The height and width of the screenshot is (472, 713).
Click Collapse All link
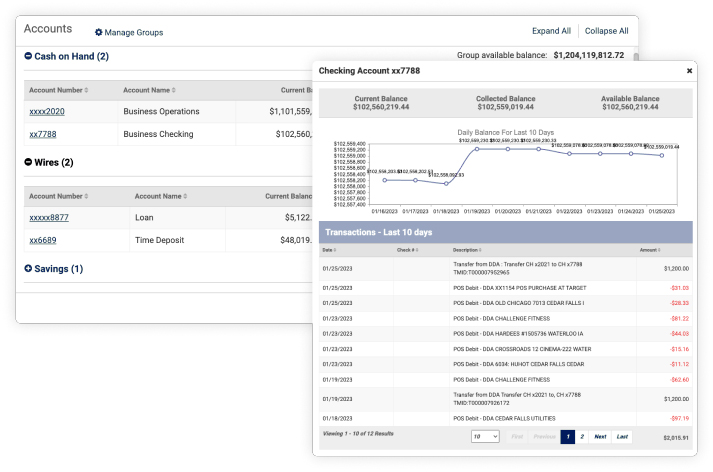point(606,31)
